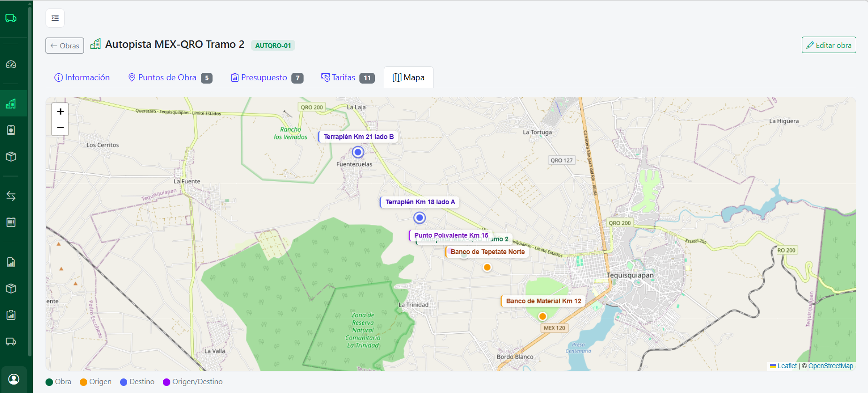Open the bar-chart file report icon in the sidebar
Screen dimensions: 868x393
(11, 262)
